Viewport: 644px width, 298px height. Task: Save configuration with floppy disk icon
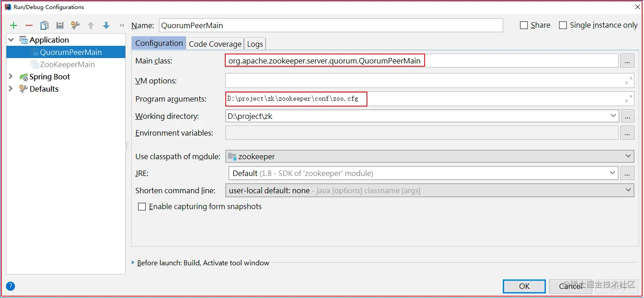60,25
